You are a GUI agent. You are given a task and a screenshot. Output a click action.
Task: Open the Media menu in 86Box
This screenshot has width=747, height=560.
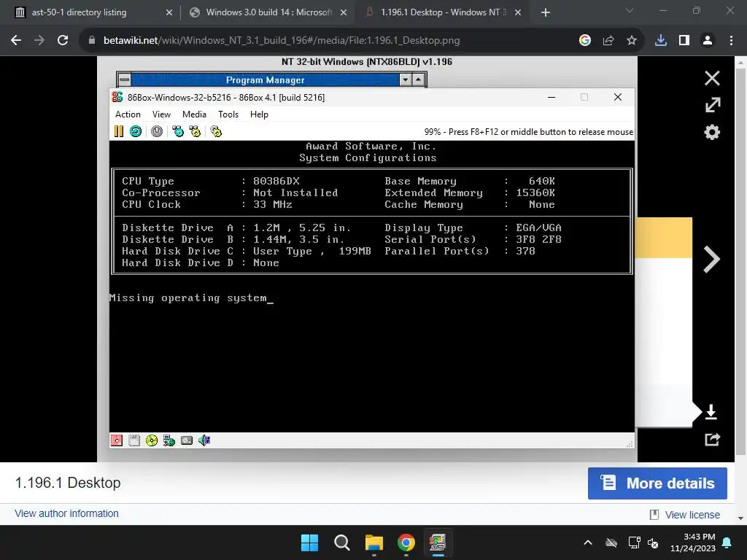[194, 114]
